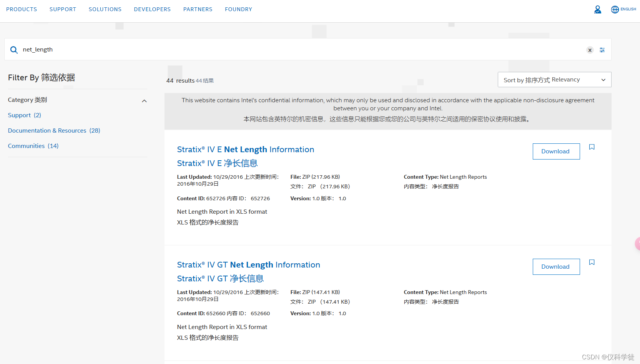
Task: Download Stratix IV GT Net Length file
Action: coord(556,266)
